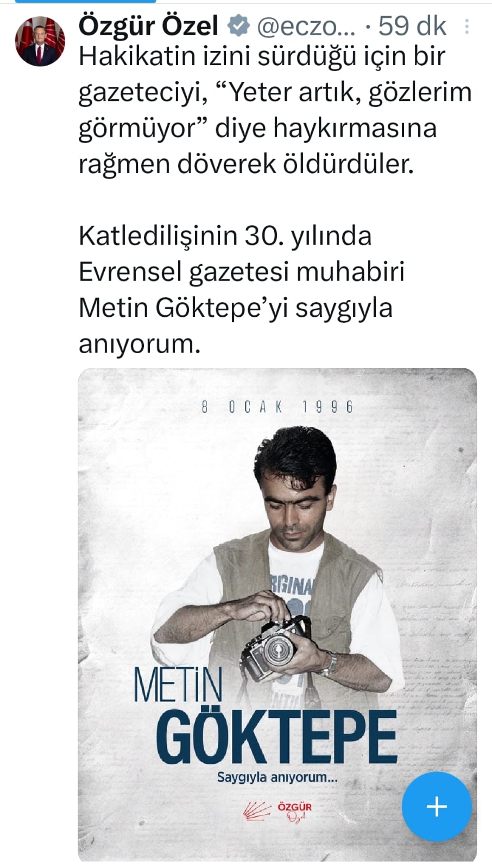The width and height of the screenshot is (492, 868).
Task: Tap the large METİN word in poster
Action: pos(179,686)
